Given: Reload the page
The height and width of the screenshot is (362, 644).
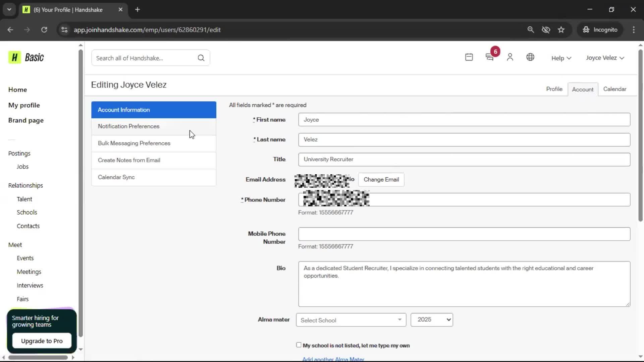Looking at the screenshot, I should [44, 29].
